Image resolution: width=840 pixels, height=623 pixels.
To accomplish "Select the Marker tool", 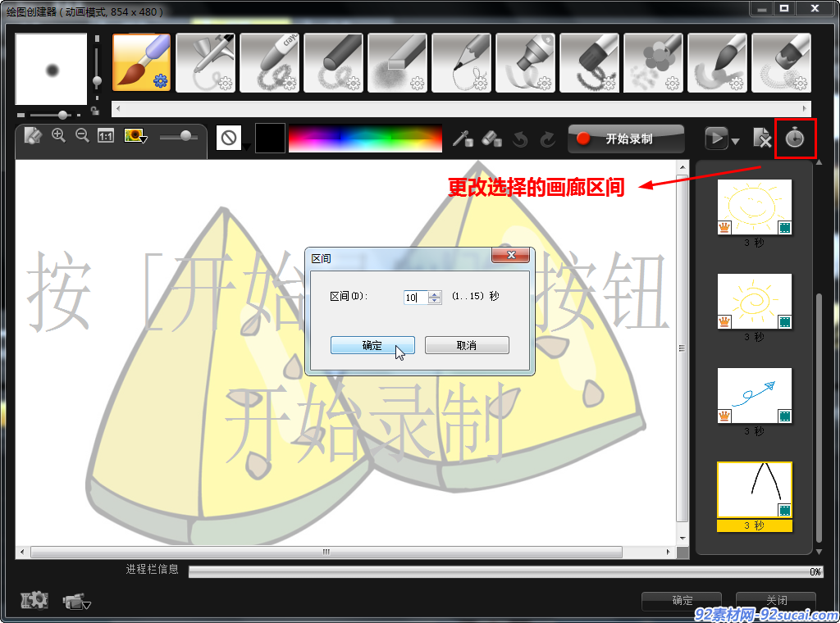I will (x=526, y=62).
